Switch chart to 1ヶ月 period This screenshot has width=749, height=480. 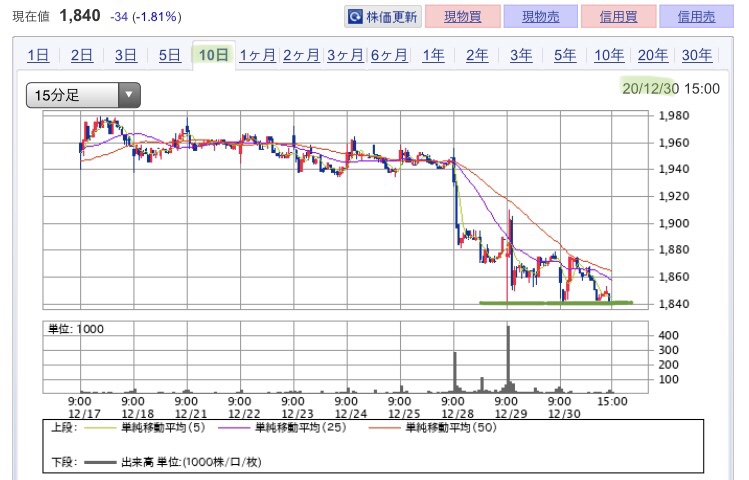[x=257, y=55]
